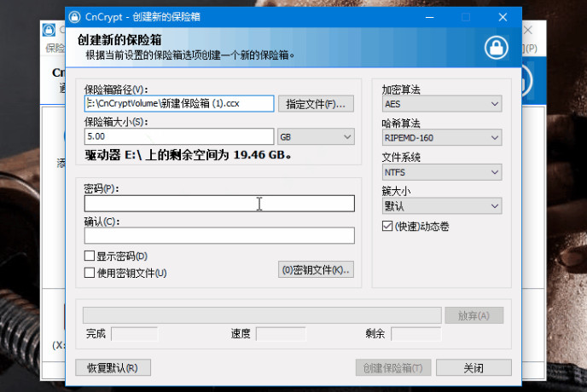Click the 密码(P) password field
This screenshot has height=392, width=587.
pyautogui.click(x=219, y=204)
